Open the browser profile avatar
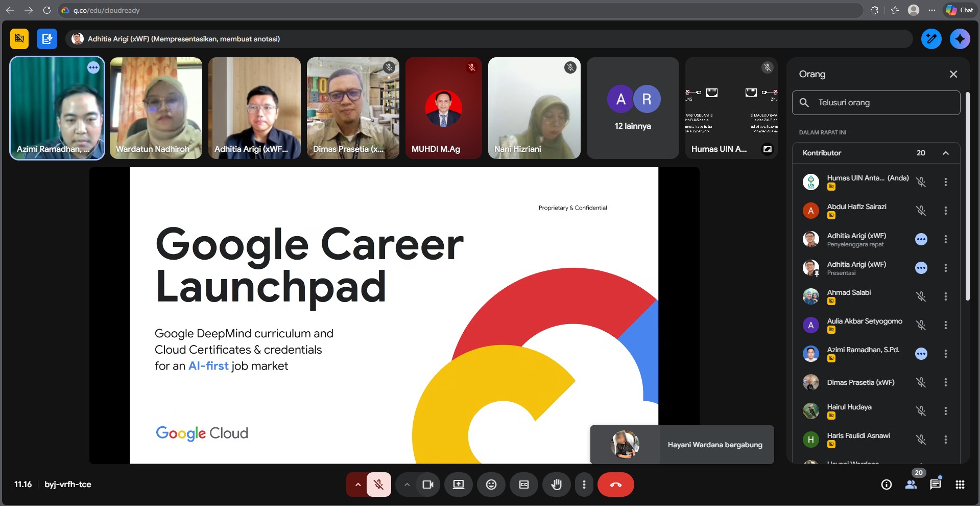The width and height of the screenshot is (980, 506). tap(914, 10)
